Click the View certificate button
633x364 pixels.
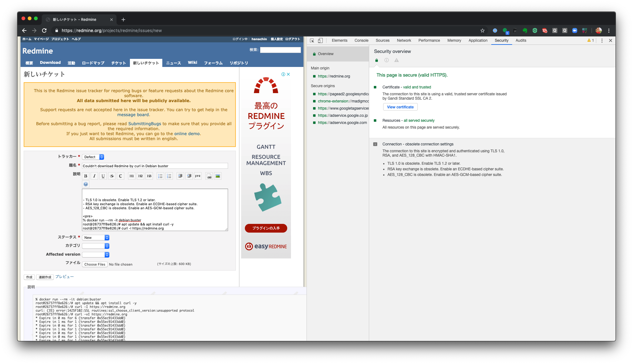point(400,107)
